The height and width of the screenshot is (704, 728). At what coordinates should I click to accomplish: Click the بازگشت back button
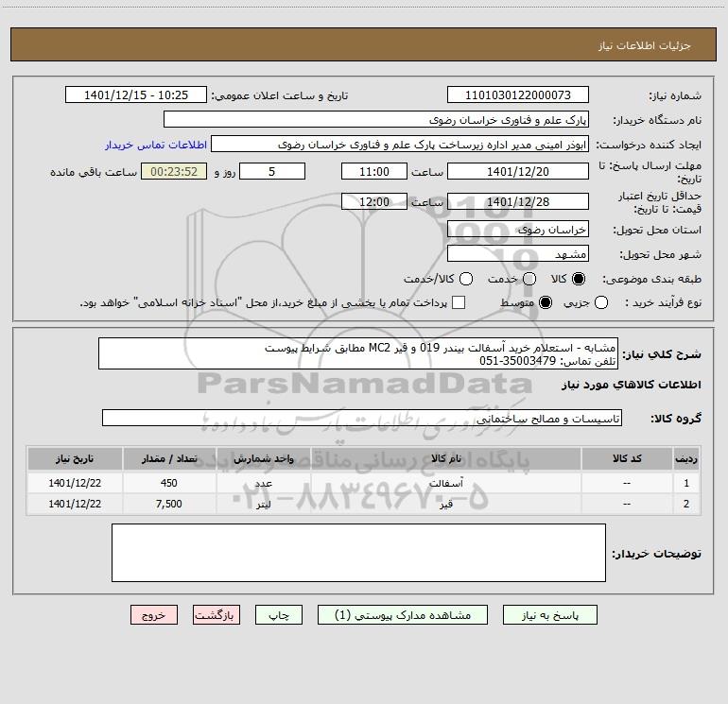217,615
